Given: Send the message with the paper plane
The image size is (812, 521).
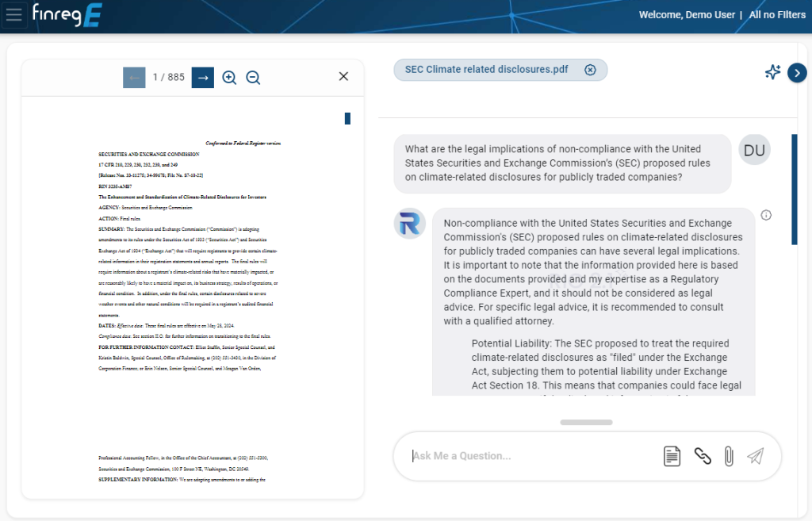Looking at the screenshot, I should pyautogui.click(x=756, y=456).
